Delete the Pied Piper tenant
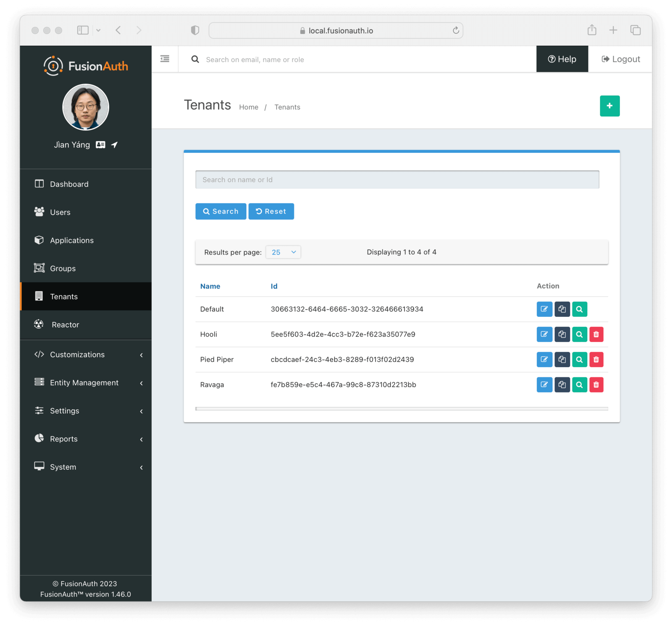672x626 pixels. [x=596, y=360]
